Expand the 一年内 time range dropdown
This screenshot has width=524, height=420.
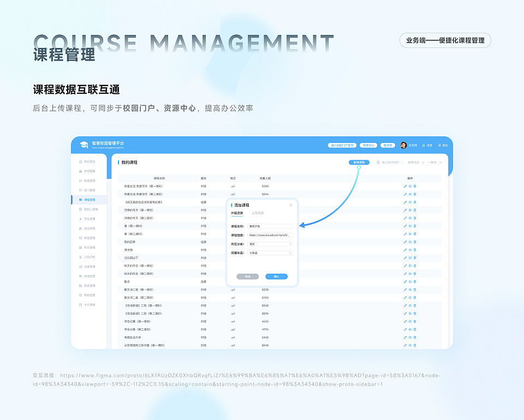tap(434, 163)
